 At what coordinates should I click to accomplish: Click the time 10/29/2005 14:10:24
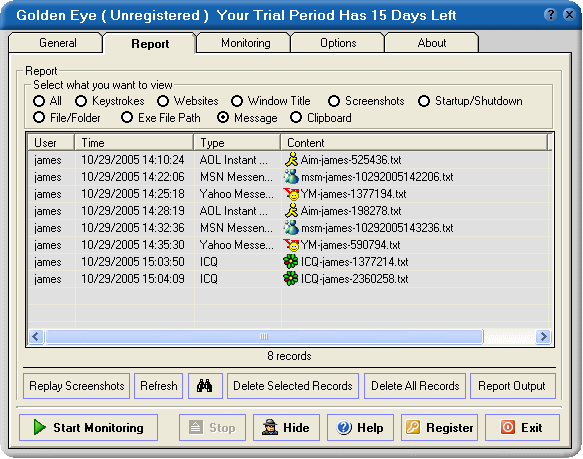click(133, 160)
